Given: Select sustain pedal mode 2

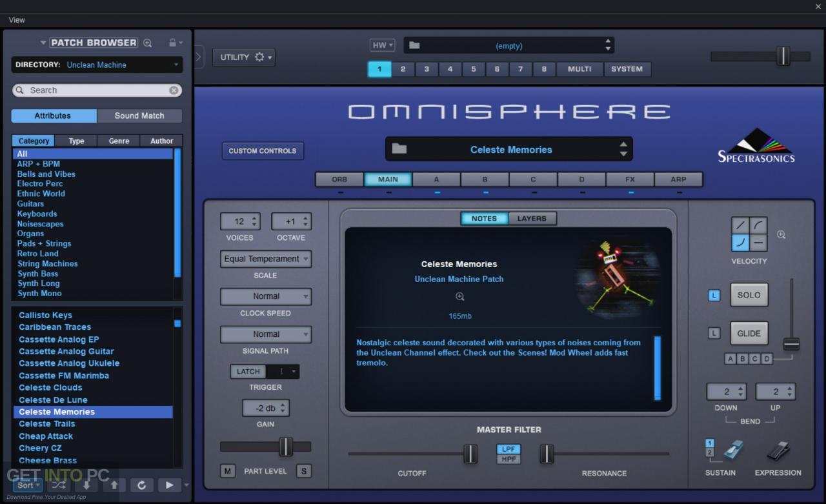Looking at the screenshot, I should pos(710,453).
